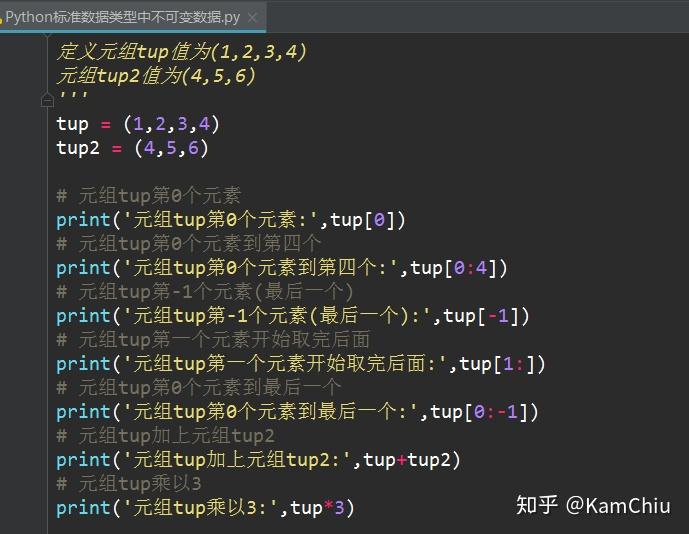Collapse the docstring fold marker in gutter
689x534 pixels.
[x=47, y=100]
